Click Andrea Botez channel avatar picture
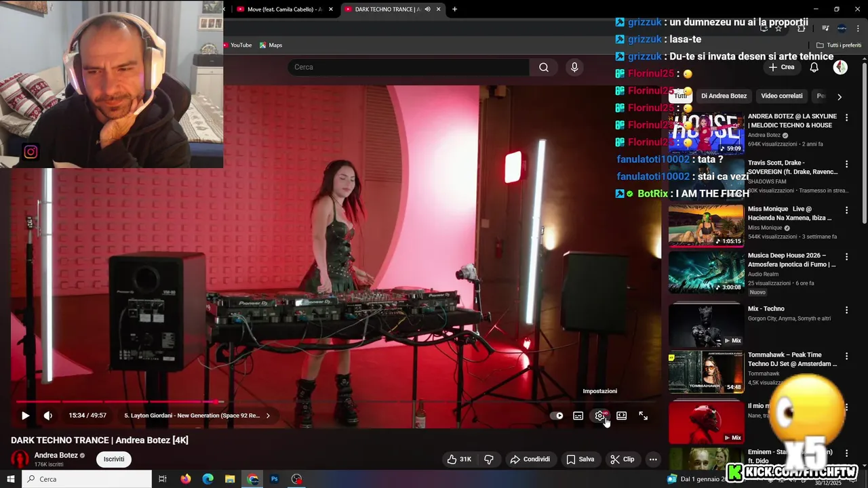This screenshot has width=868, height=488. 20,460
